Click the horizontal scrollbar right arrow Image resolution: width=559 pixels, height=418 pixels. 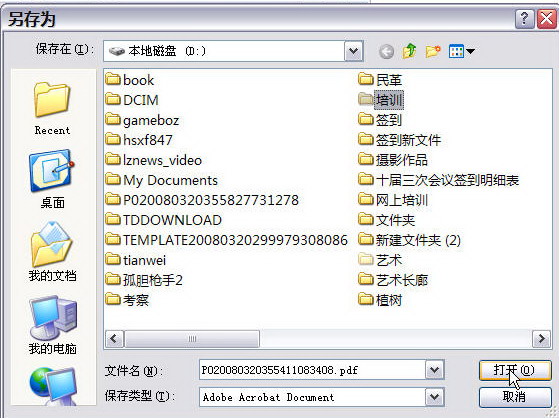541,338
